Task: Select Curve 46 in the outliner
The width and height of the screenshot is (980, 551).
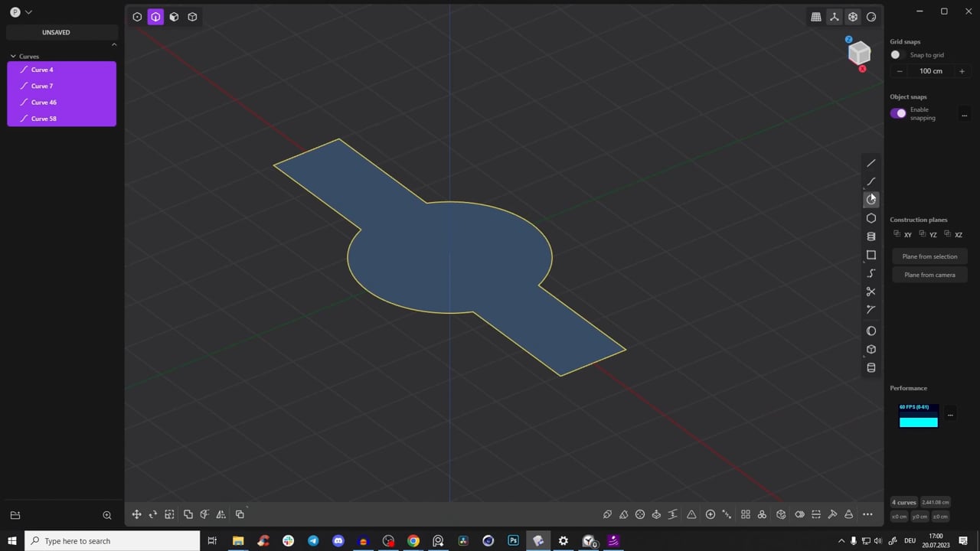Action: 44,103
